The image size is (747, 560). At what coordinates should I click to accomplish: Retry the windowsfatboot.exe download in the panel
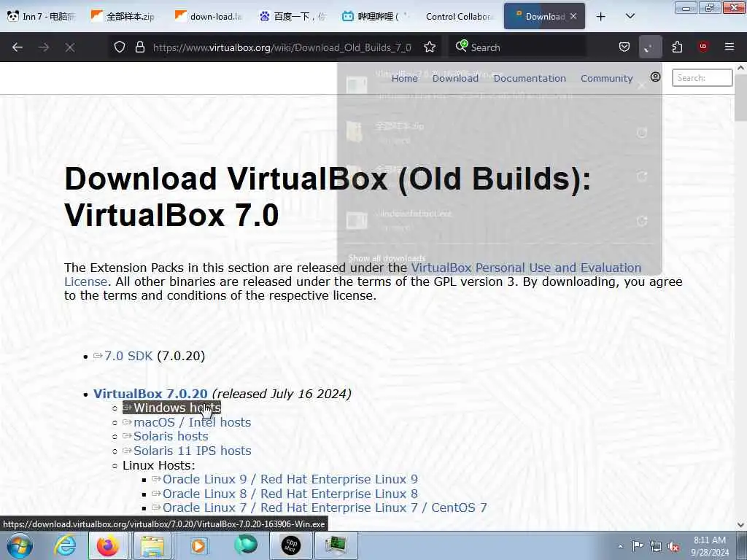tap(642, 221)
